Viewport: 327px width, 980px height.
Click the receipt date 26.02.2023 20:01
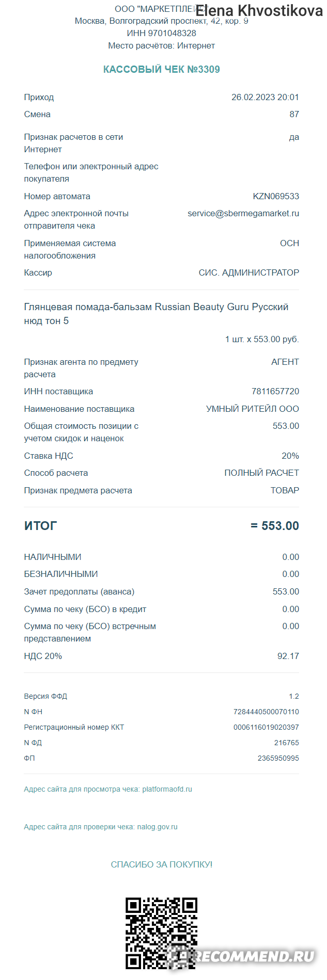[x=265, y=97]
